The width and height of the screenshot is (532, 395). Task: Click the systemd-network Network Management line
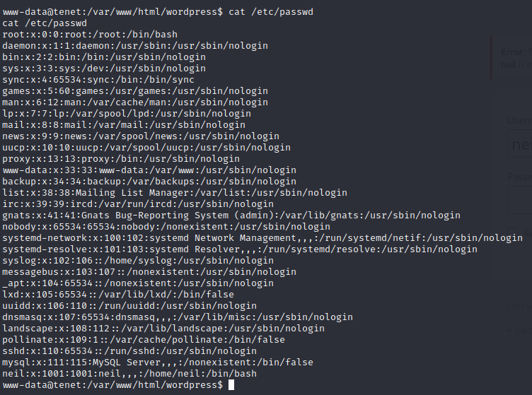[262, 238]
